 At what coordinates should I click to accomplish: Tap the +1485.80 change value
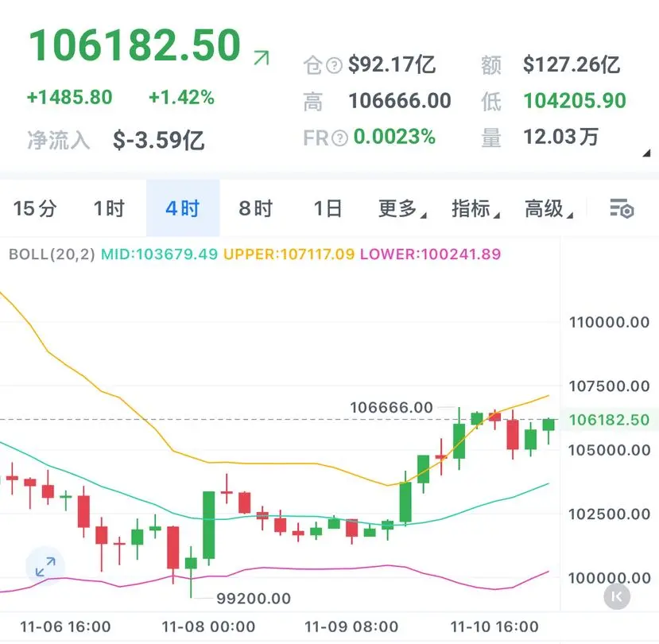coord(70,98)
